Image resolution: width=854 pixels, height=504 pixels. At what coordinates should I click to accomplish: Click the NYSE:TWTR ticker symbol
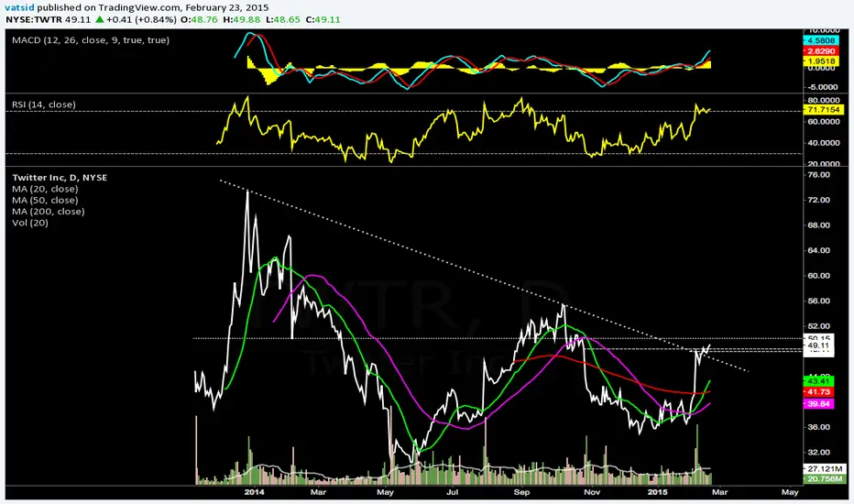click(x=33, y=19)
